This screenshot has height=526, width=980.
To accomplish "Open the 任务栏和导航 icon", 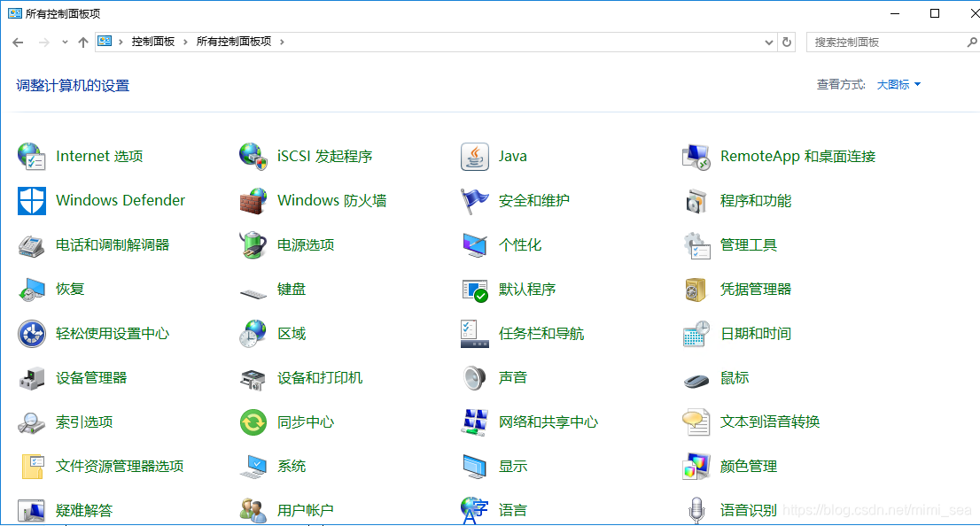I will (x=474, y=334).
